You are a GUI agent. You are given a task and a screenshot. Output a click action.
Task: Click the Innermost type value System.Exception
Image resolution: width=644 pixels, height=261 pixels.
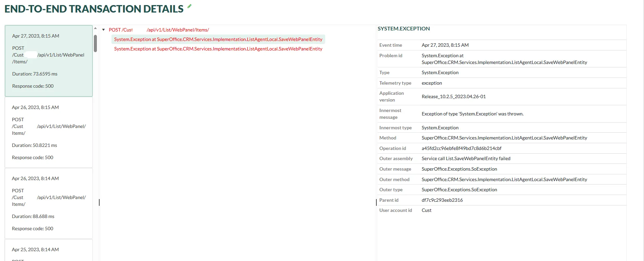(x=440, y=128)
